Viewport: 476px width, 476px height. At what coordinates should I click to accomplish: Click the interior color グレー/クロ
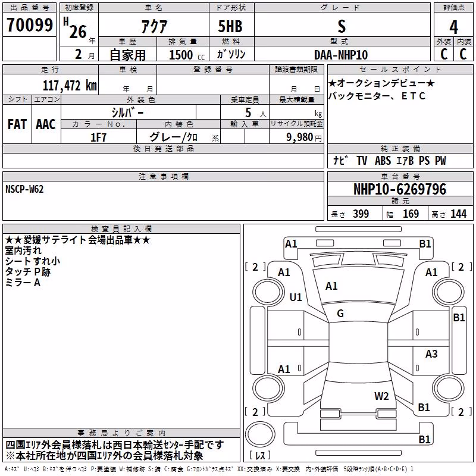[174, 137]
